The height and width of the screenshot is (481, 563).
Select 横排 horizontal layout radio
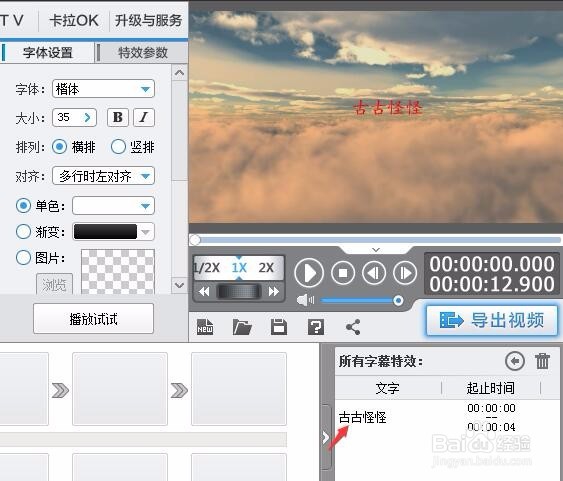point(59,147)
